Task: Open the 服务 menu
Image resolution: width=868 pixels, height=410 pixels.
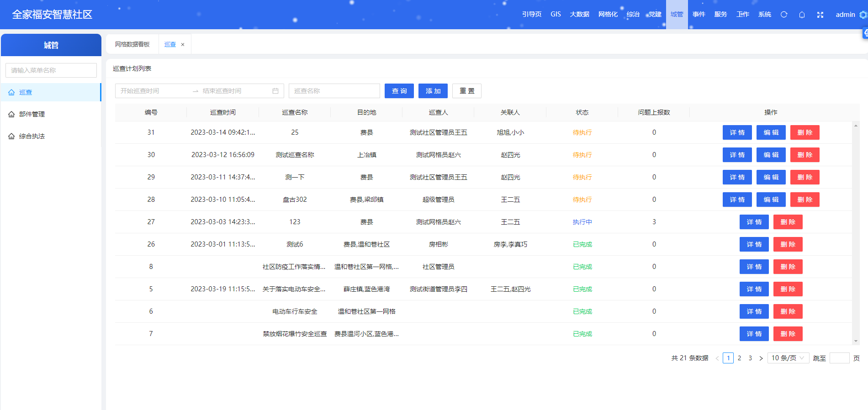Action: click(x=720, y=15)
